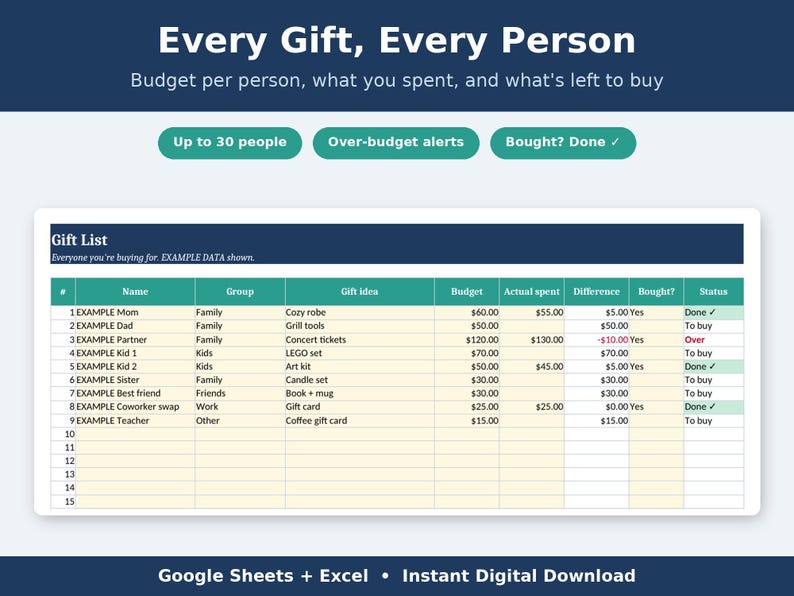Click the 'EXAMPLE Teacher' name cell

(135, 421)
